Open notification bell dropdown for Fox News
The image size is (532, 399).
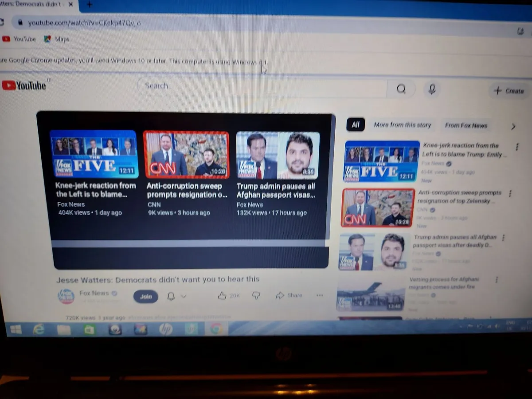click(176, 296)
